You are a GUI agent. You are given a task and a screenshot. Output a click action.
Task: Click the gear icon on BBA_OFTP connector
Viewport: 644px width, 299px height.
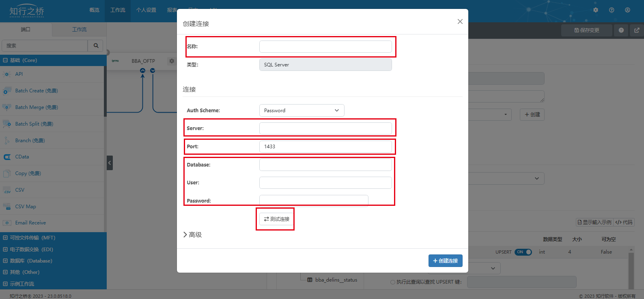point(172,61)
